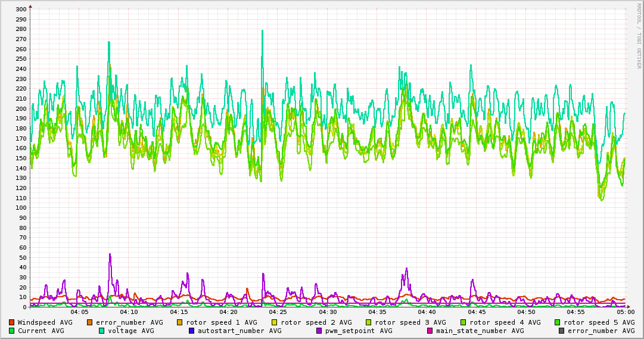Image resolution: width=644 pixels, height=339 pixels.
Task: Click the 'rotor speed 5 AVG' legend label
Action: (x=599, y=323)
